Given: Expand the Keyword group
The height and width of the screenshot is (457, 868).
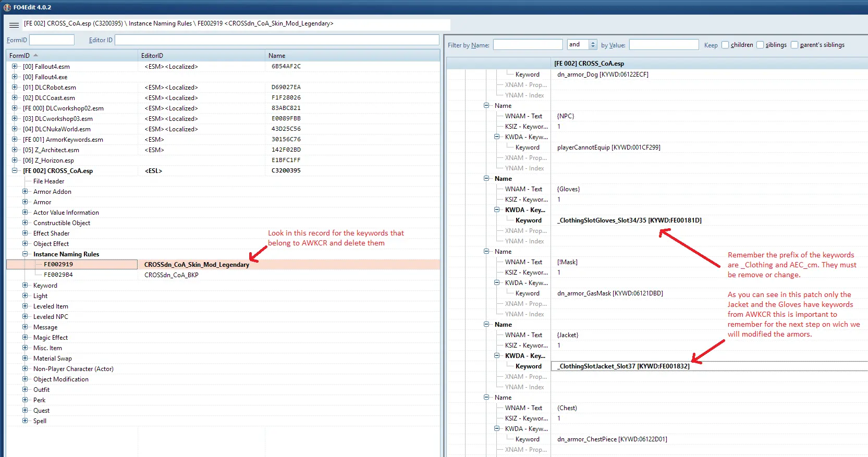Looking at the screenshot, I should tap(25, 285).
